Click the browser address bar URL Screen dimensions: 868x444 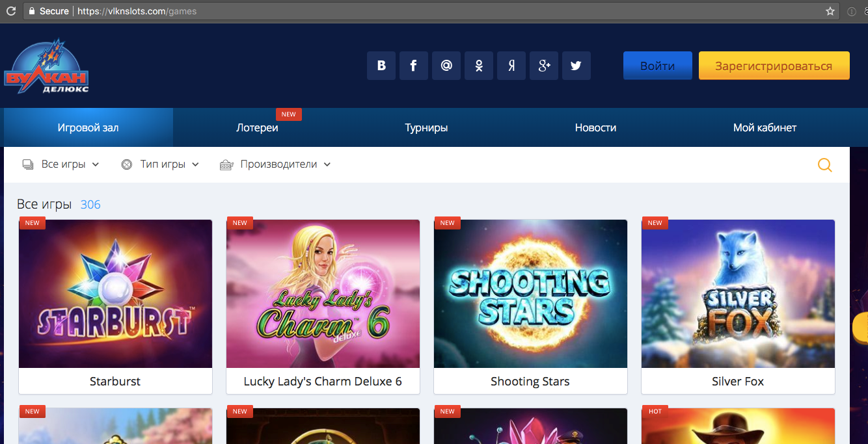tap(137, 11)
